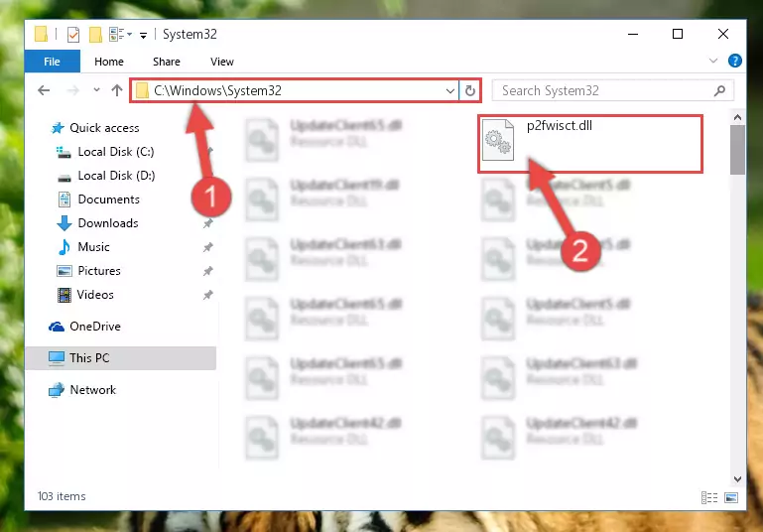Open the recent locations dropdown
Screen dimensions: 763x532
[x=96, y=90]
